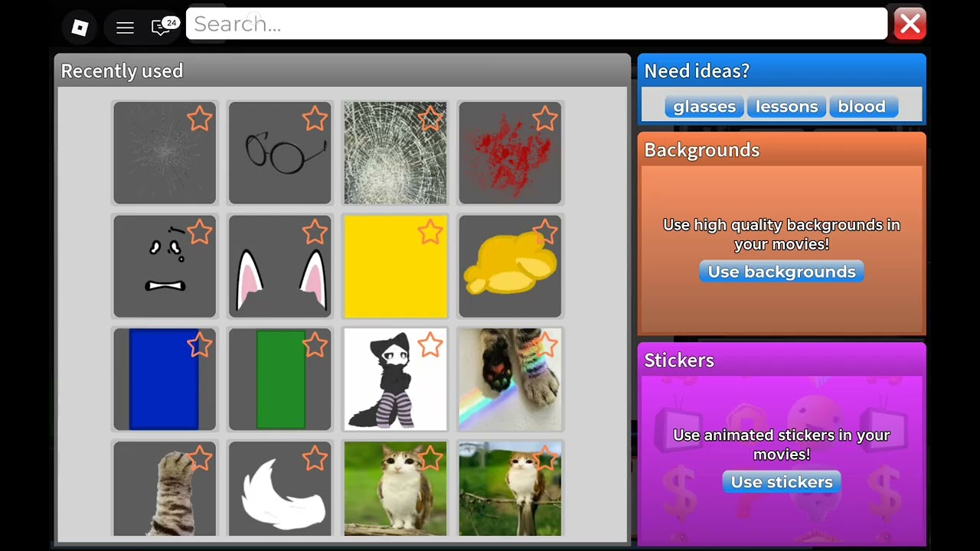The image size is (980, 551).
Task: Toggle star on rainbow paw photo
Action: (545, 345)
